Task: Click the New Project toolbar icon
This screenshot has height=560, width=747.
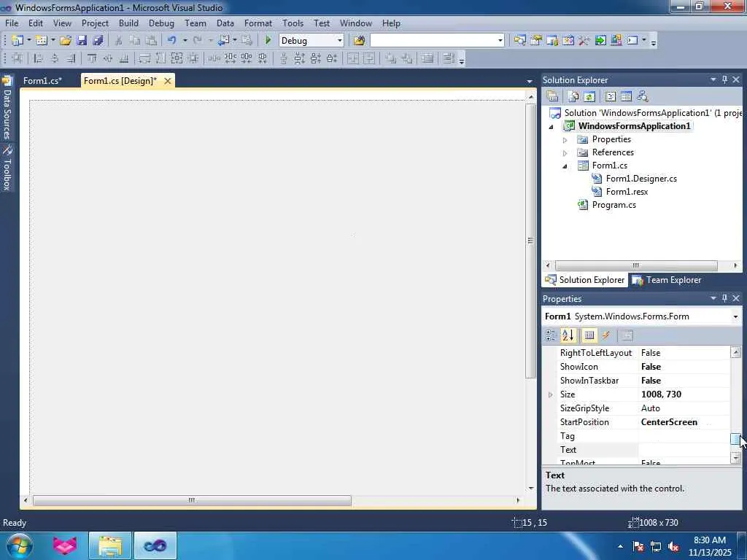Action: (x=18, y=41)
